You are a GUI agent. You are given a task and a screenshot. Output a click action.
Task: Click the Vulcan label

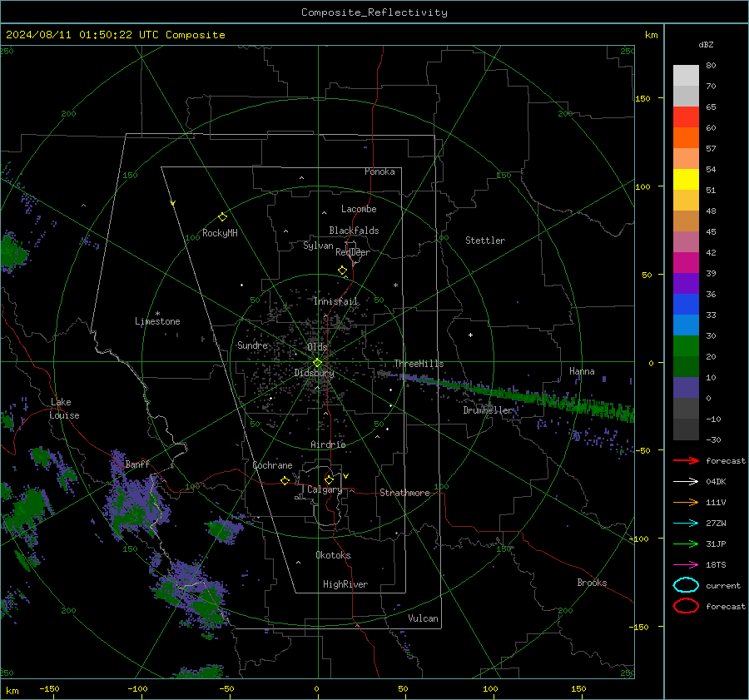point(424,618)
